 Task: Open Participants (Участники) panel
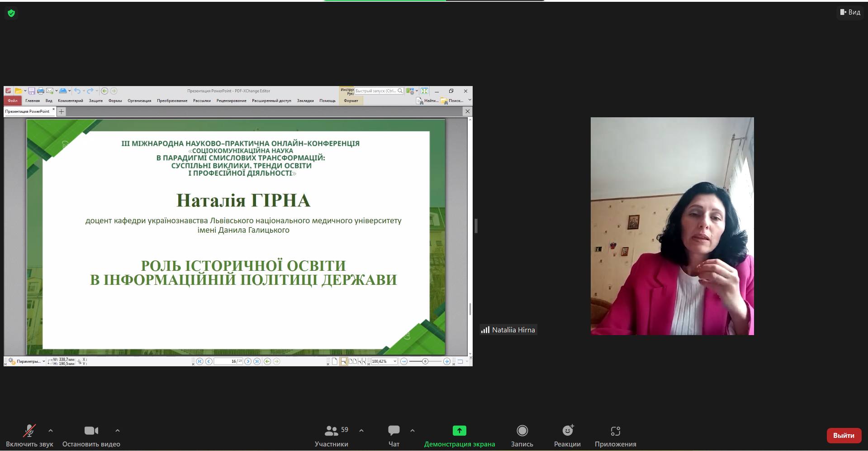pos(332,436)
